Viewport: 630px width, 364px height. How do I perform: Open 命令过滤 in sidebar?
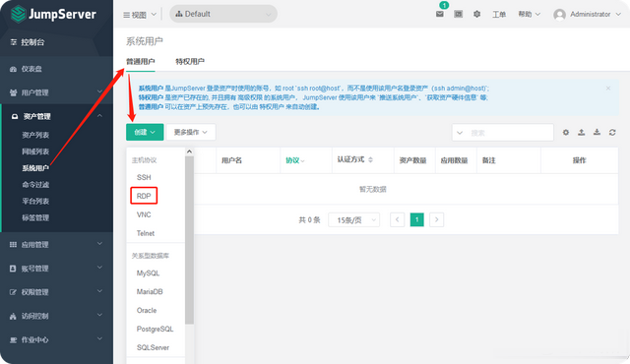click(35, 185)
